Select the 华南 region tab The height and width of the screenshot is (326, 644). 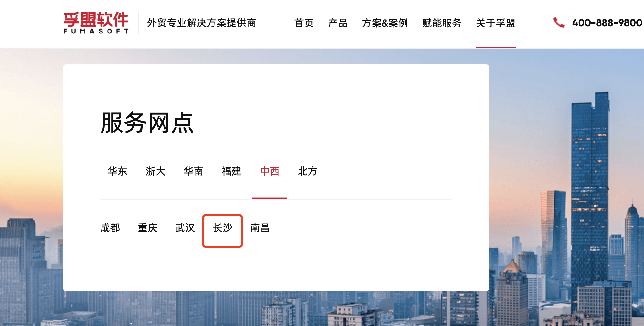193,171
